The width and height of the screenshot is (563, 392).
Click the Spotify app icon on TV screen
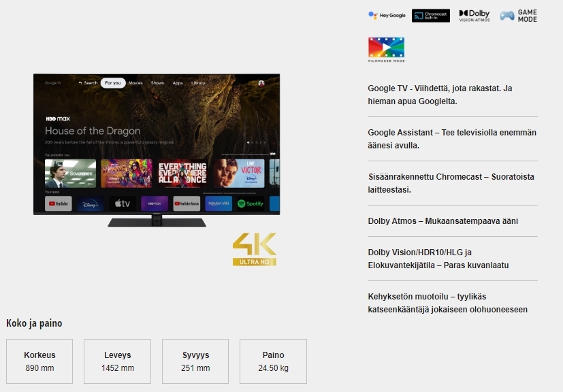pos(251,203)
